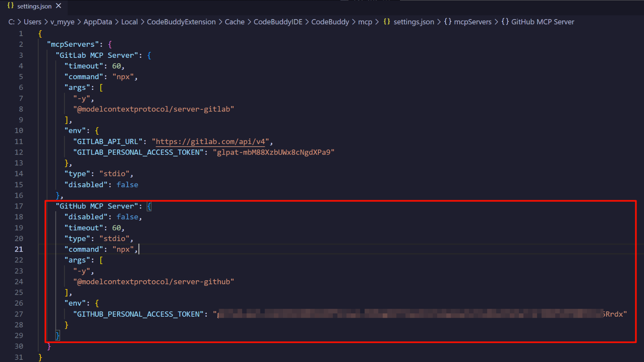The height and width of the screenshot is (362, 644).
Task: Open the CodeBuddyExtension breadcrumb folder
Action: [x=181, y=22]
